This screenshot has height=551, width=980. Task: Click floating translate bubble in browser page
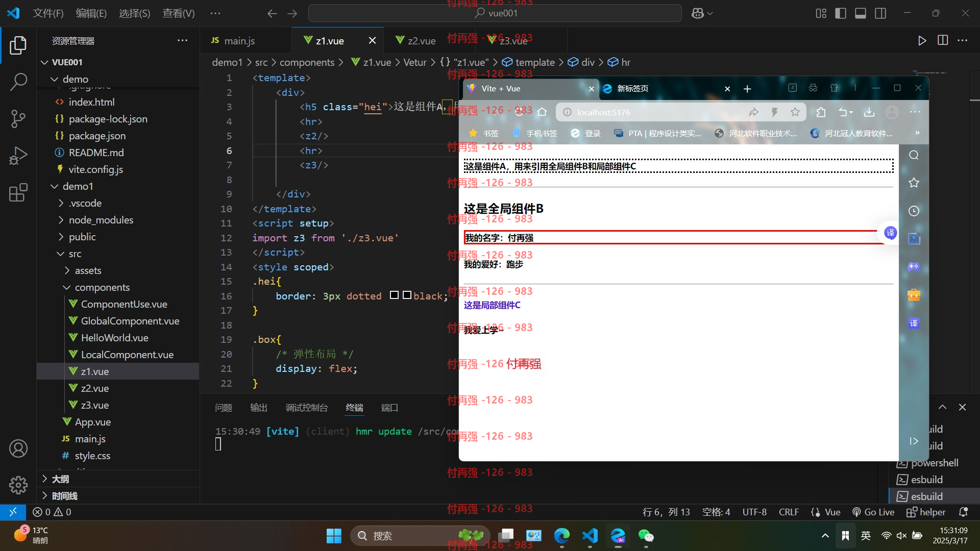[890, 233]
